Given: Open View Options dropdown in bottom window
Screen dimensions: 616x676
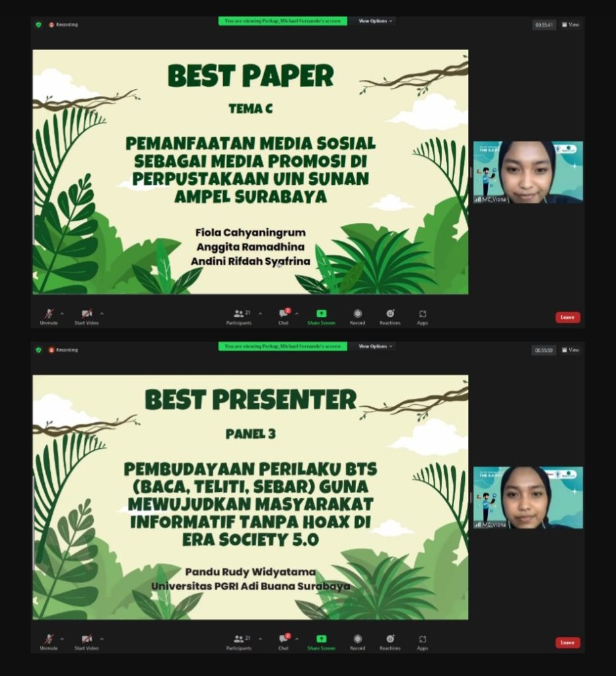Looking at the screenshot, I should (x=375, y=346).
